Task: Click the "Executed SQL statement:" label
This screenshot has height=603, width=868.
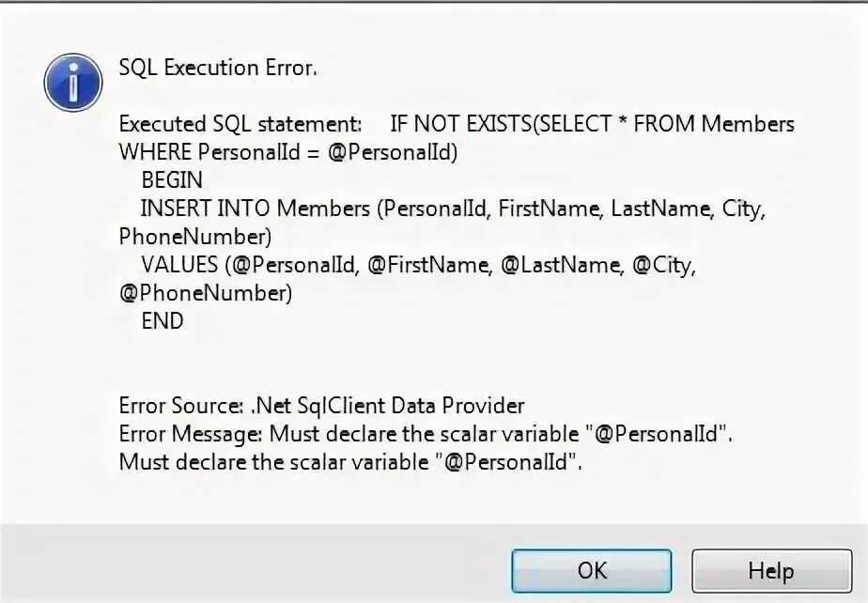Action: 240,124
